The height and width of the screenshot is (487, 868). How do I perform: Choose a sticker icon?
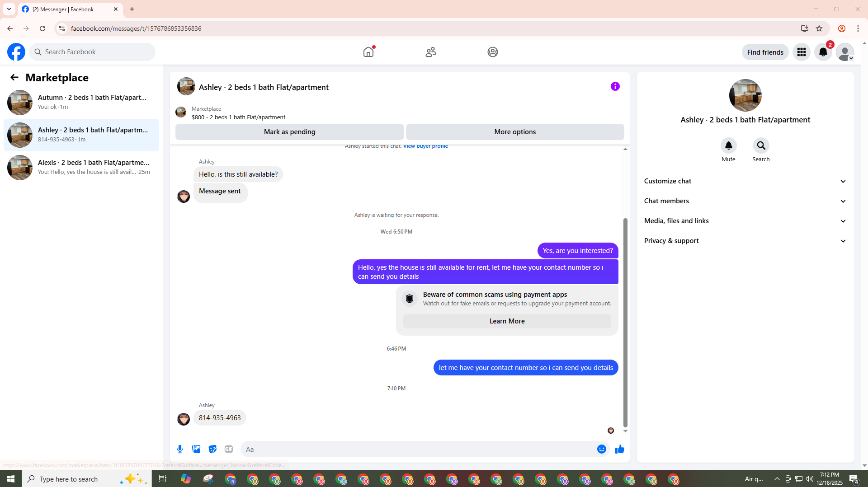(212, 449)
